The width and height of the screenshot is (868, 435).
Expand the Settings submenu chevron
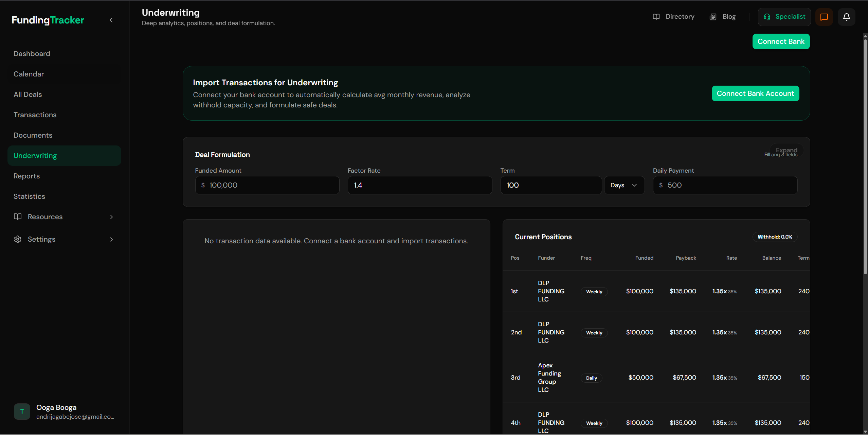click(x=111, y=239)
